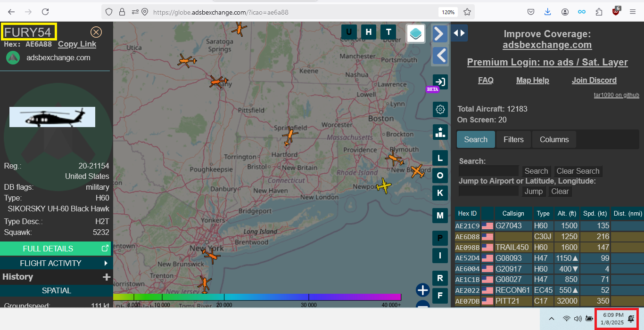The image size is (644, 330).
Task: Reload the page in browser toolbar
Action: coord(45,12)
